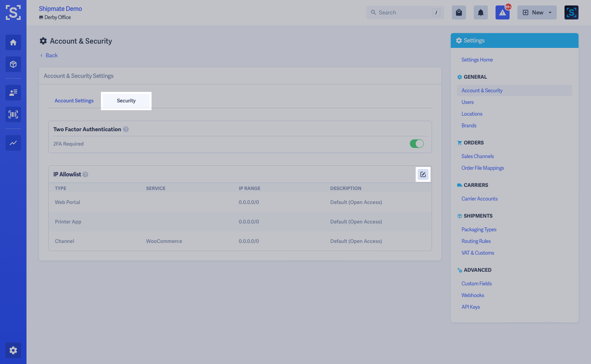591x364 pixels.
Task: Open the barcode scanner icon in sidebar
Action: [x=13, y=114]
